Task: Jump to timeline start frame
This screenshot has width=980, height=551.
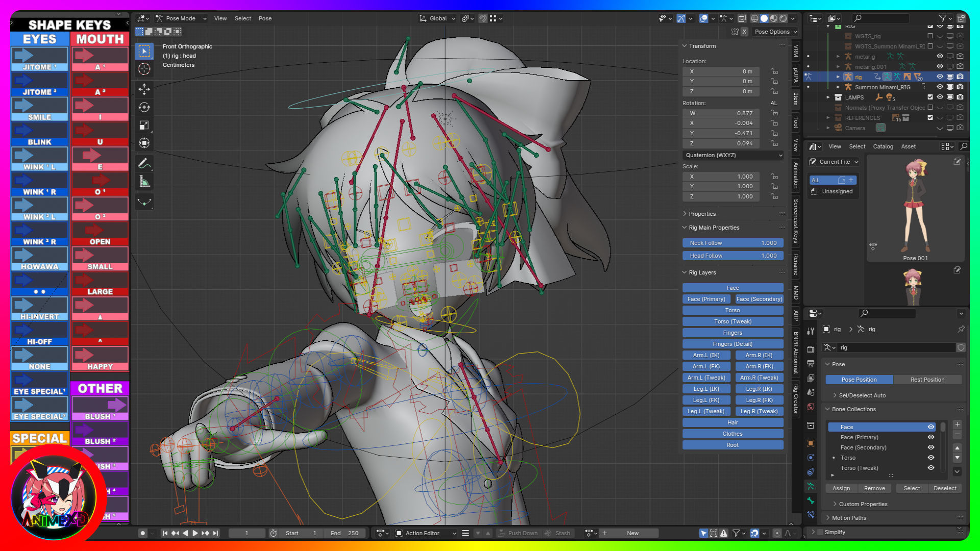Action: click(x=165, y=533)
